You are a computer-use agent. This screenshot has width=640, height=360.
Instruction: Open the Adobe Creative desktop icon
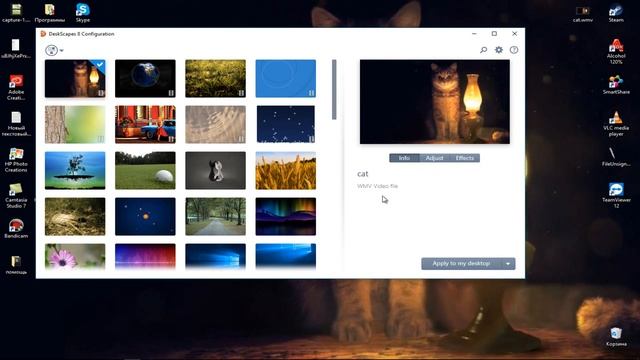(16, 87)
